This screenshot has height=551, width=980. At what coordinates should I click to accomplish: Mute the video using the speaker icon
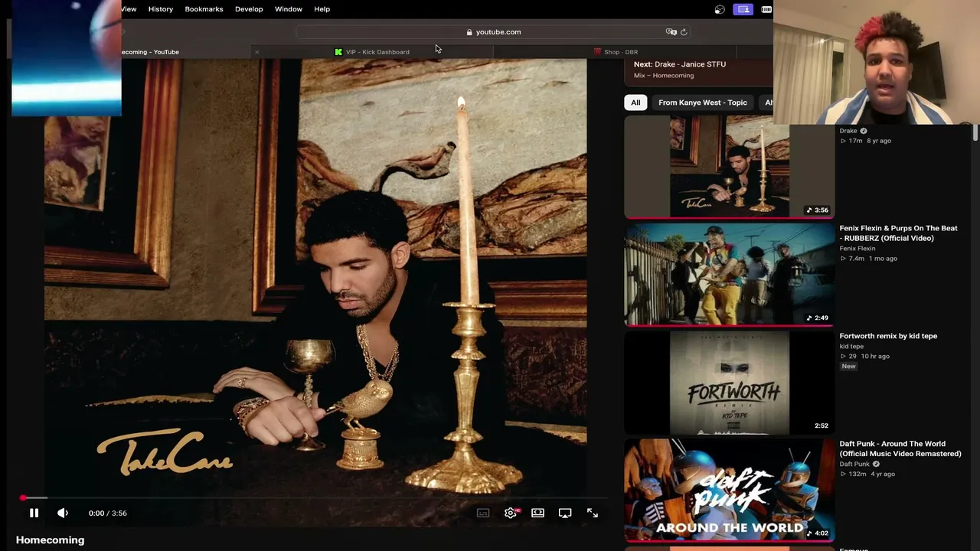pyautogui.click(x=63, y=513)
